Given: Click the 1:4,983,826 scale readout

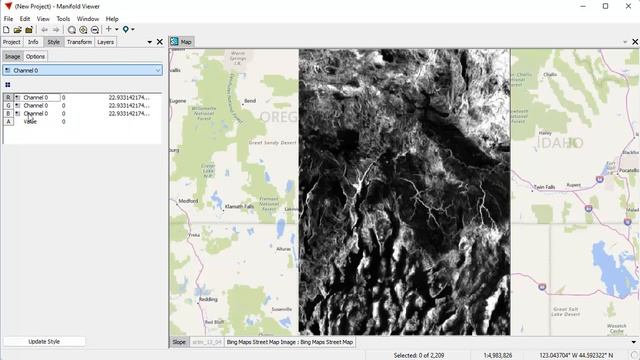Looking at the screenshot, I should coord(498,356).
